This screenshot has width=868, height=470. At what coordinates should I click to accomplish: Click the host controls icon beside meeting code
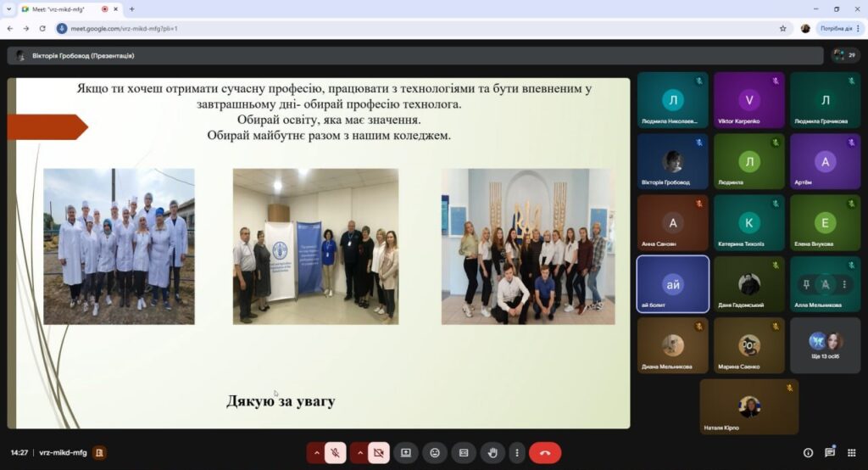tap(100, 453)
